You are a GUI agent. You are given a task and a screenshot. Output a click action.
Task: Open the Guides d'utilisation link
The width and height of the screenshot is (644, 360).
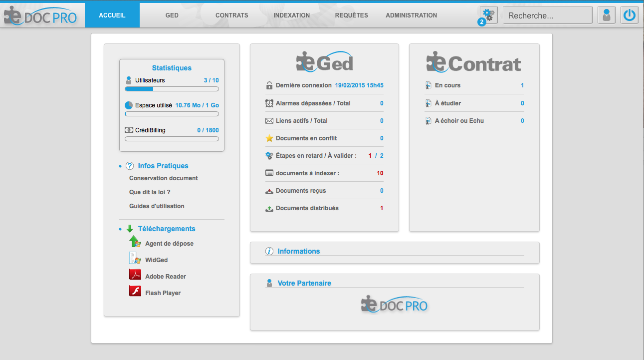[x=157, y=206]
